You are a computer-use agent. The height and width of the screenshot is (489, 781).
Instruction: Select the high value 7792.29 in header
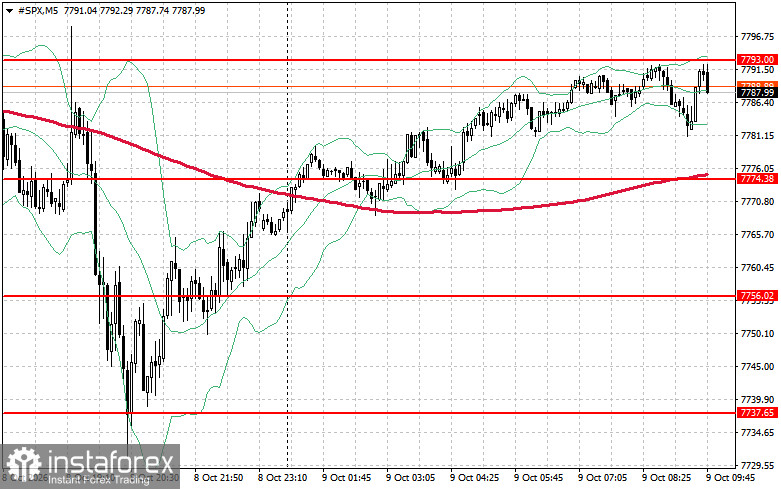[116, 10]
